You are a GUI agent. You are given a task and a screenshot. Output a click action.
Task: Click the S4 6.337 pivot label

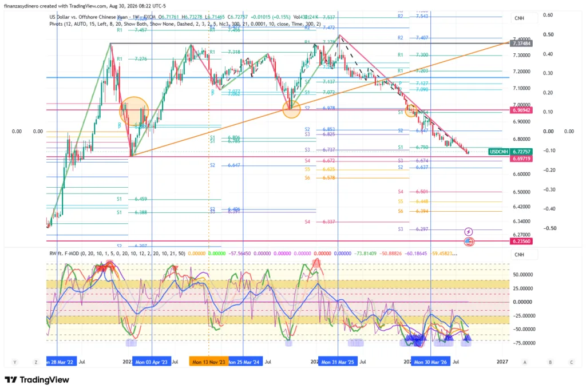(320, 221)
